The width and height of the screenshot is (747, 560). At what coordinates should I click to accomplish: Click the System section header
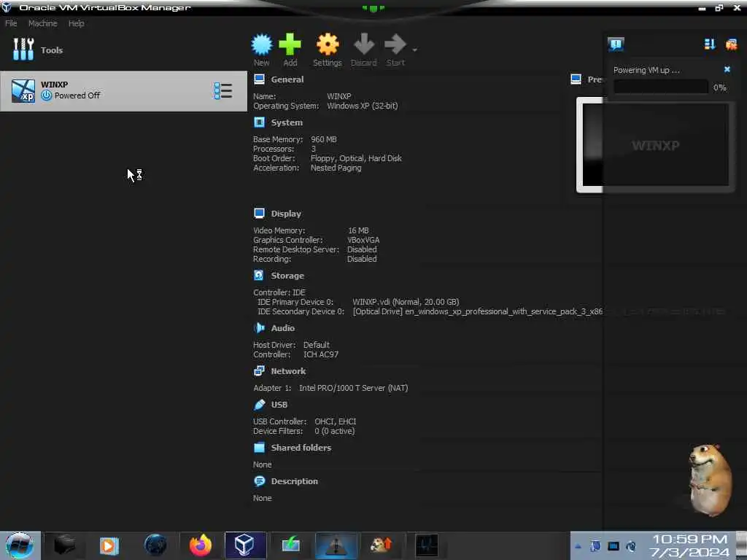(287, 122)
